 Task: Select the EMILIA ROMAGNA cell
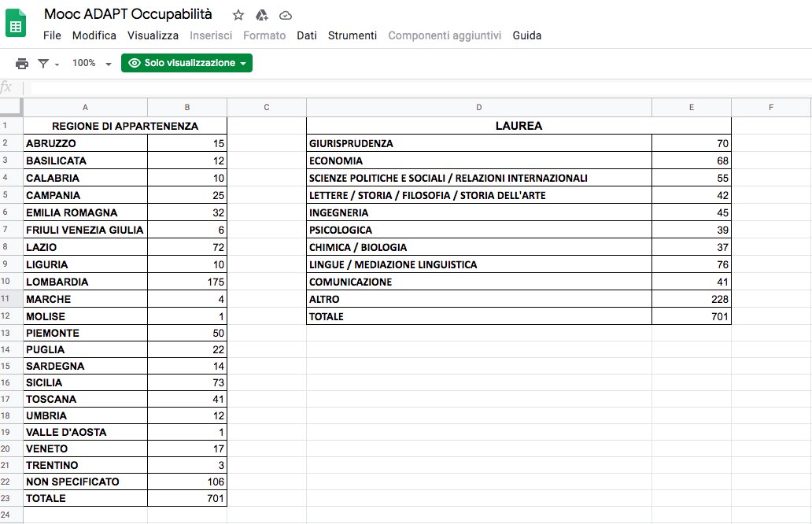click(86, 212)
